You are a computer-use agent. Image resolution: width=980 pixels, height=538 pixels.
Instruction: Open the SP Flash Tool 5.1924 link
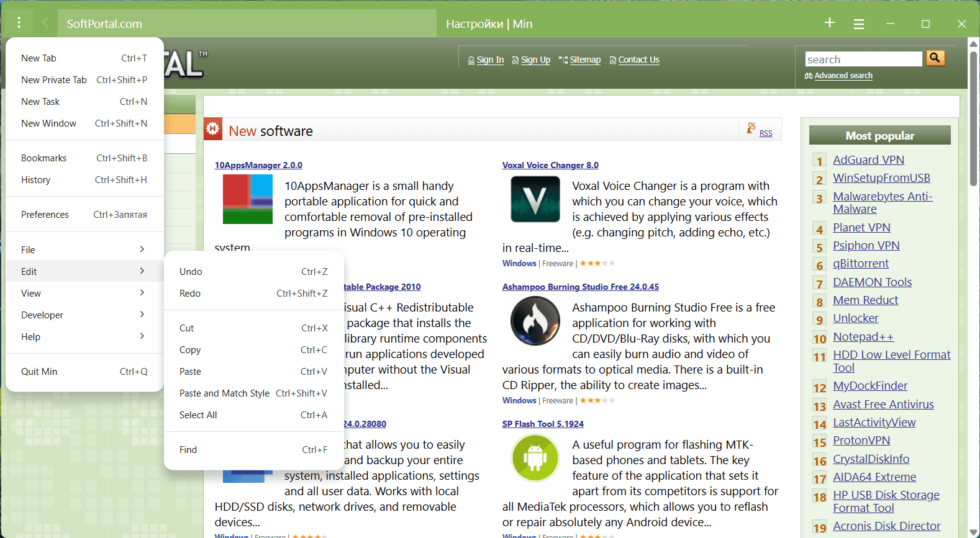point(543,424)
